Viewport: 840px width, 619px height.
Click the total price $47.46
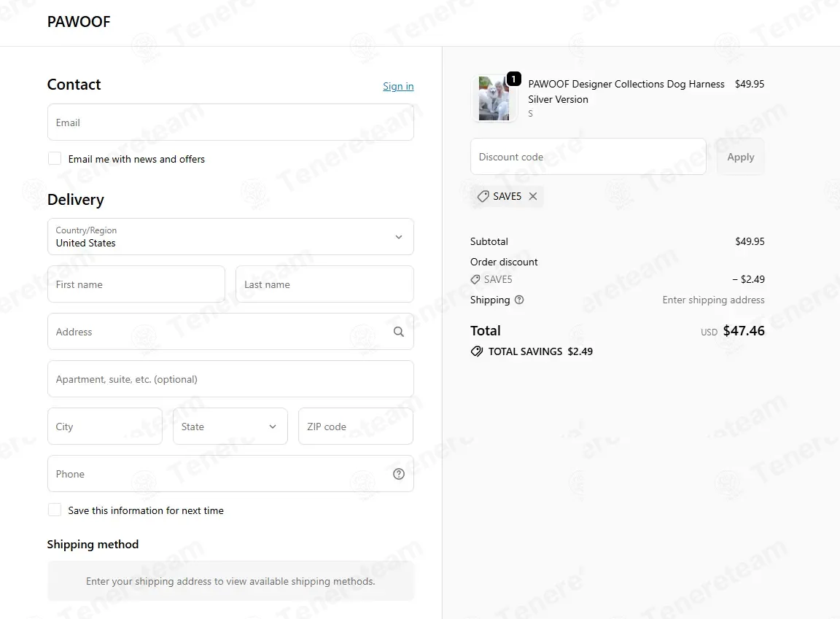pos(744,331)
